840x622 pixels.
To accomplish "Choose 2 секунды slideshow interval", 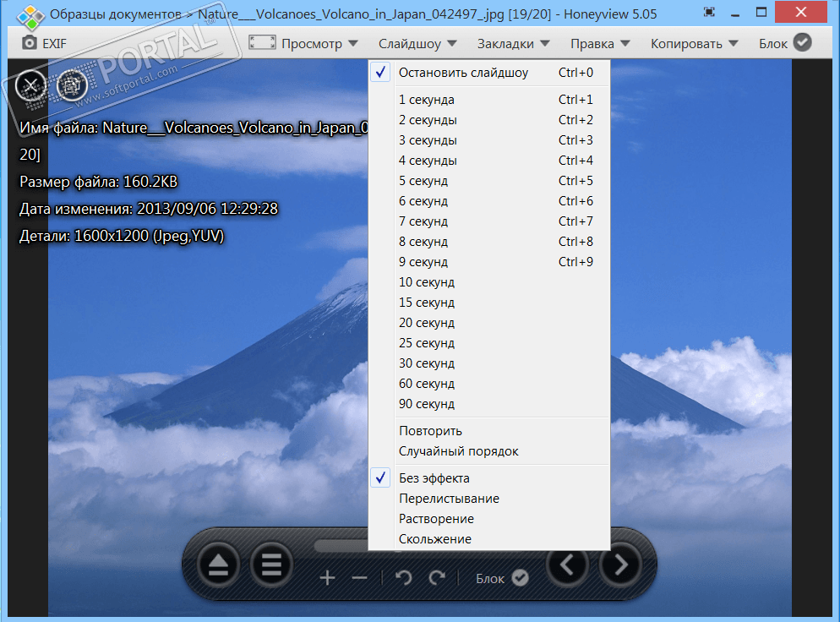I will click(x=489, y=120).
